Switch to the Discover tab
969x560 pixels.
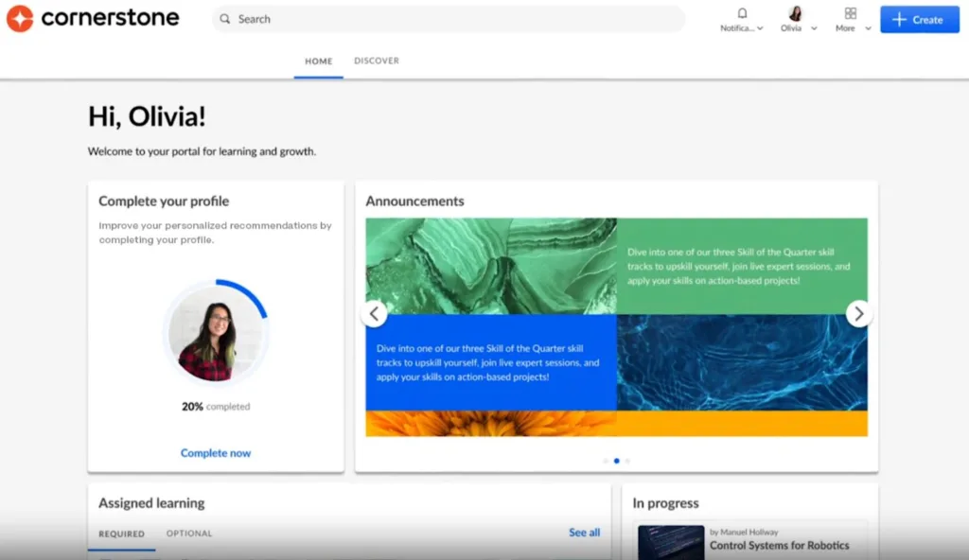click(x=376, y=60)
